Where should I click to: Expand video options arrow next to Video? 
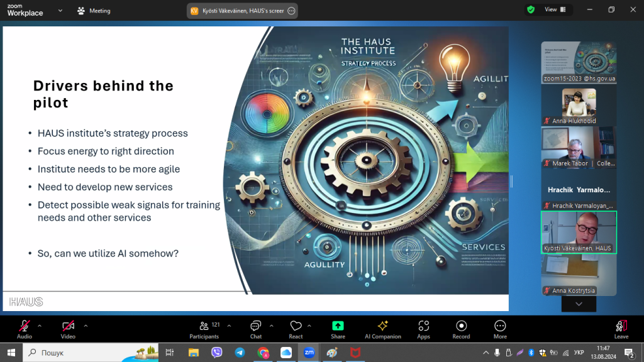coord(86,326)
